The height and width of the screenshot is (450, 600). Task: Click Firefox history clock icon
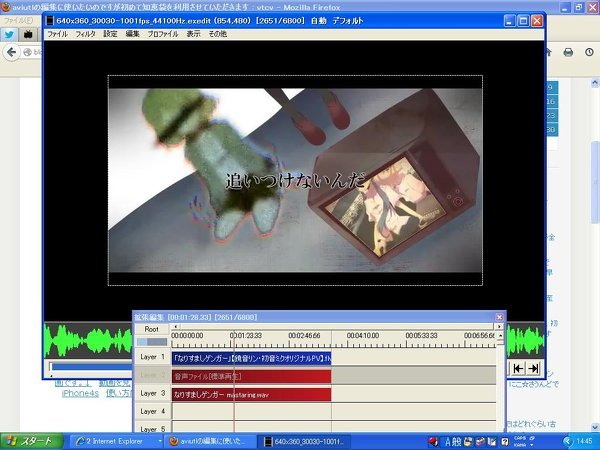[589, 52]
